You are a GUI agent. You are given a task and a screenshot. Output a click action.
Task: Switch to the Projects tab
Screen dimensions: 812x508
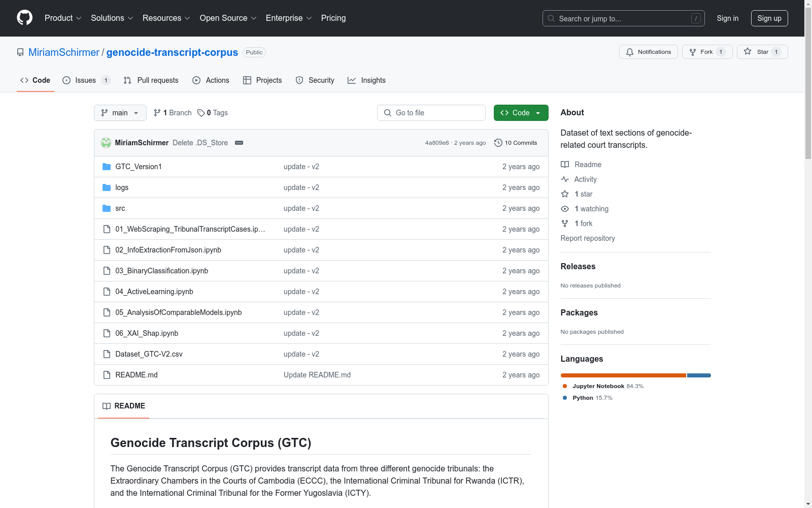(x=262, y=80)
